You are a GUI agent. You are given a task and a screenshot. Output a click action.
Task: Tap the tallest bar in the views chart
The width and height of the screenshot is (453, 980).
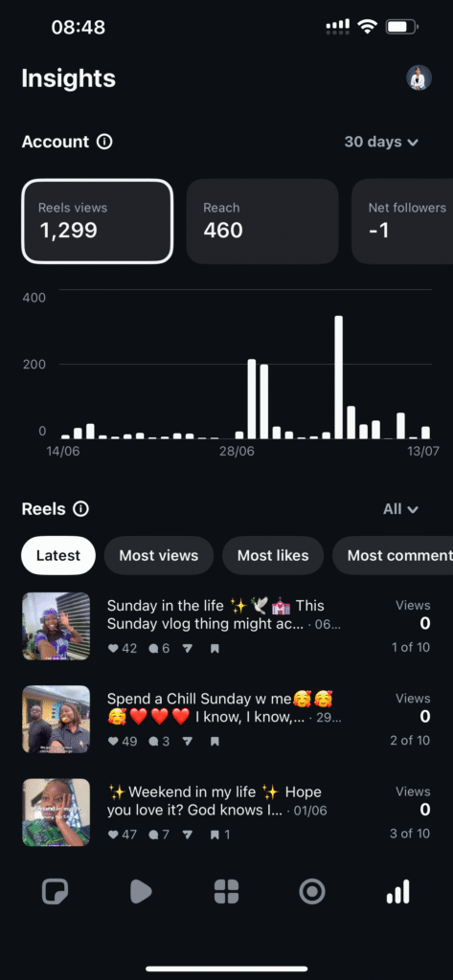(x=338, y=377)
